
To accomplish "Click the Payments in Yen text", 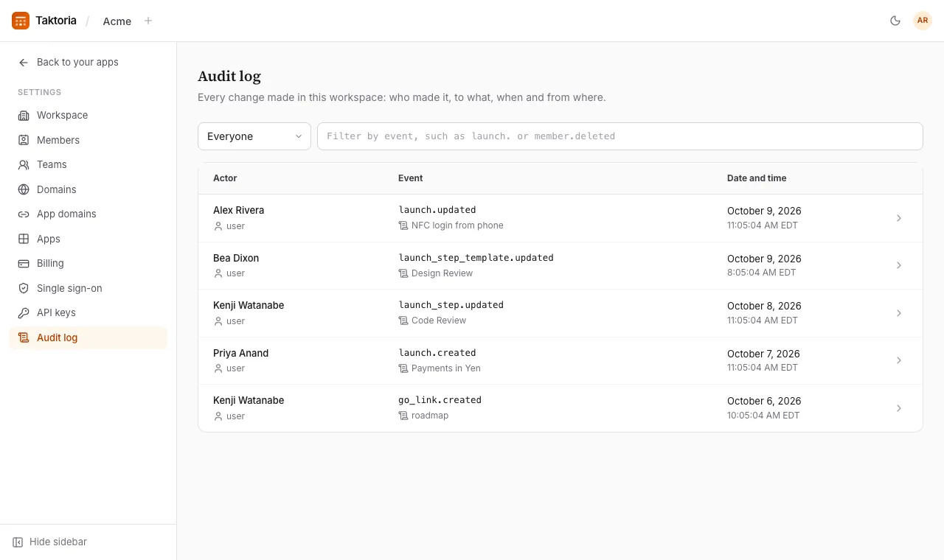I will click(x=446, y=368).
